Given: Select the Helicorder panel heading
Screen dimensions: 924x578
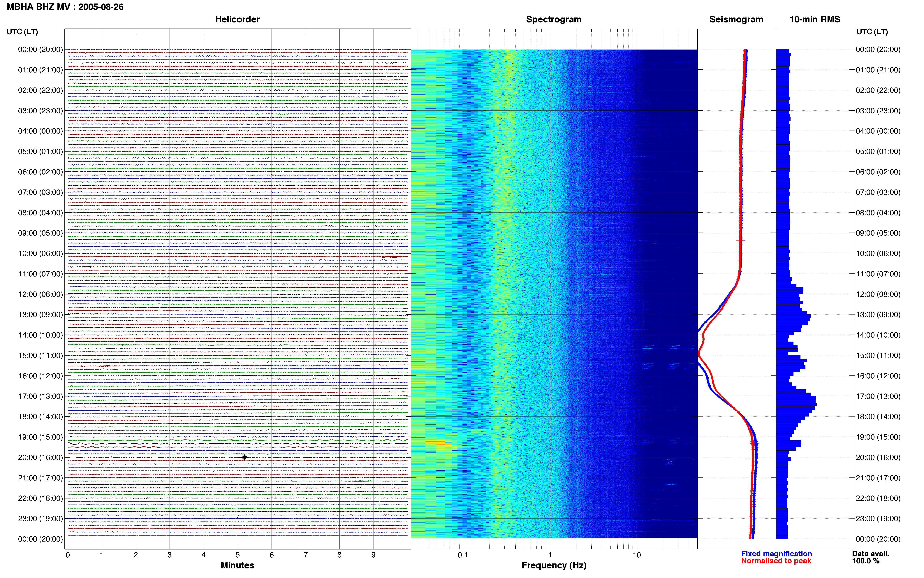Looking at the screenshot, I should pyautogui.click(x=237, y=20).
